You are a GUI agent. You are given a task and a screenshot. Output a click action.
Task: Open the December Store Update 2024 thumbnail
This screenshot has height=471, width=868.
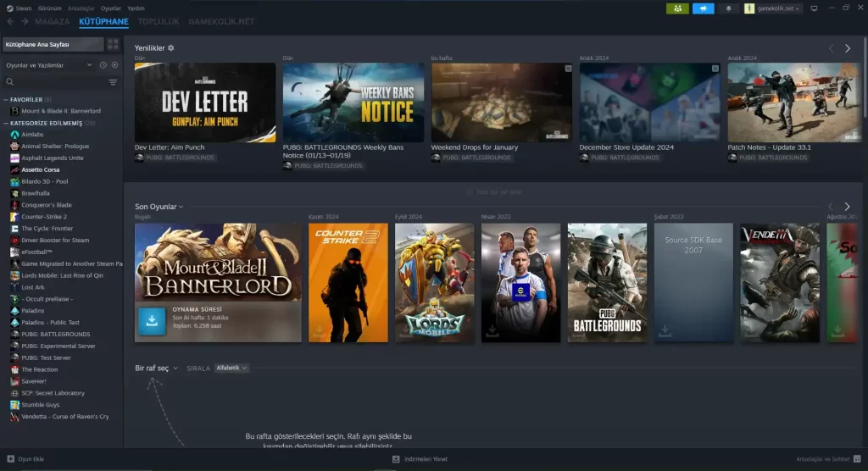[x=650, y=103]
